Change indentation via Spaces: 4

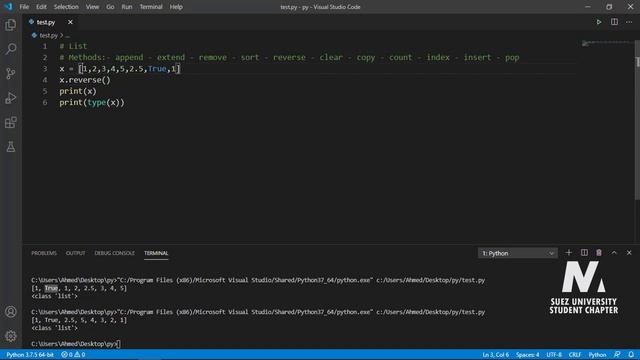(527, 354)
